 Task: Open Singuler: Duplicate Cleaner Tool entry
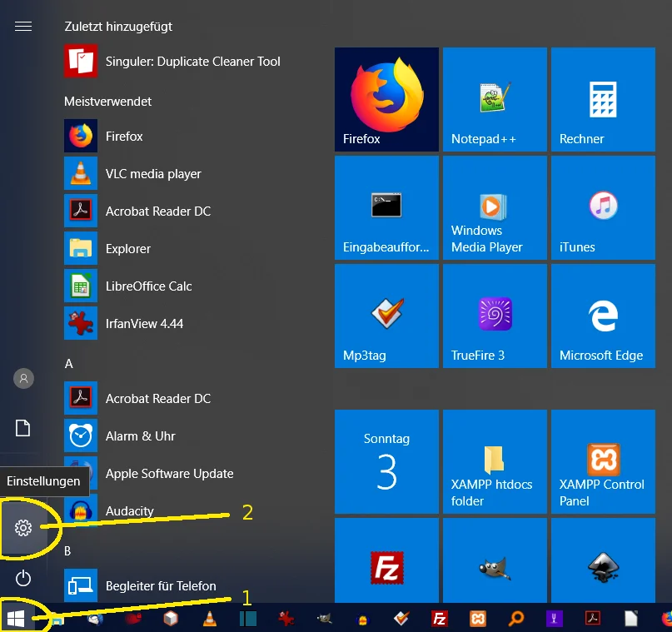[192, 62]
